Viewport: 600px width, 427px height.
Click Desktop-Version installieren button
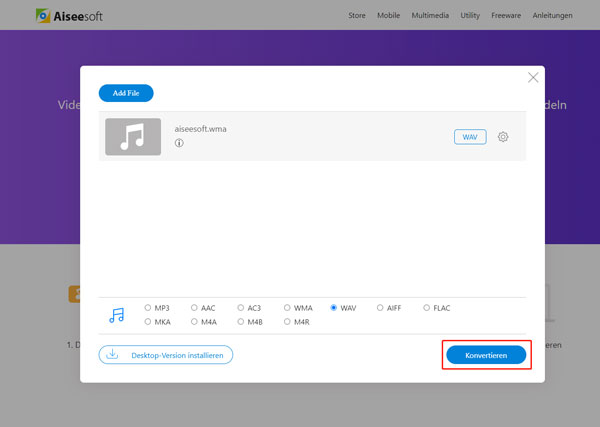166,354
